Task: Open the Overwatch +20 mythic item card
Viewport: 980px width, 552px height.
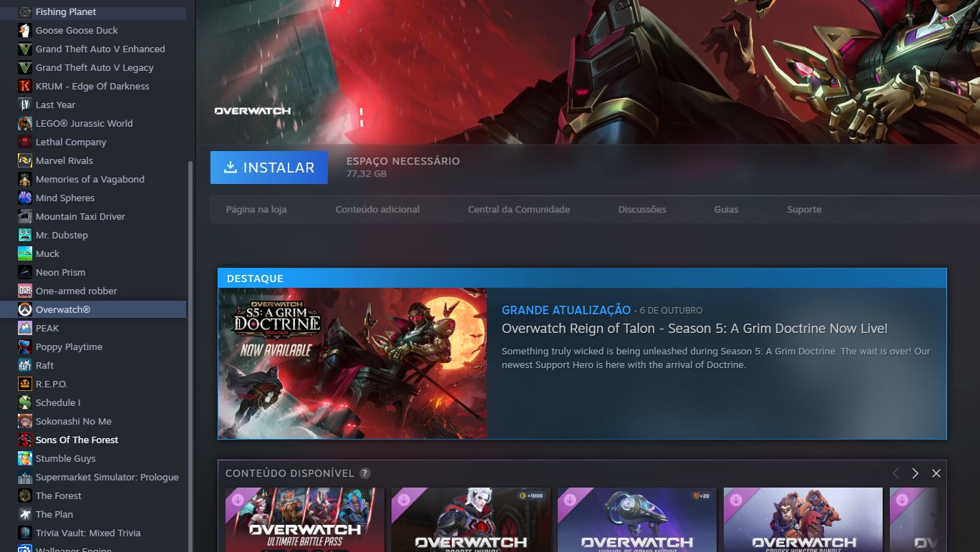Action: click(x=637, y=520)
